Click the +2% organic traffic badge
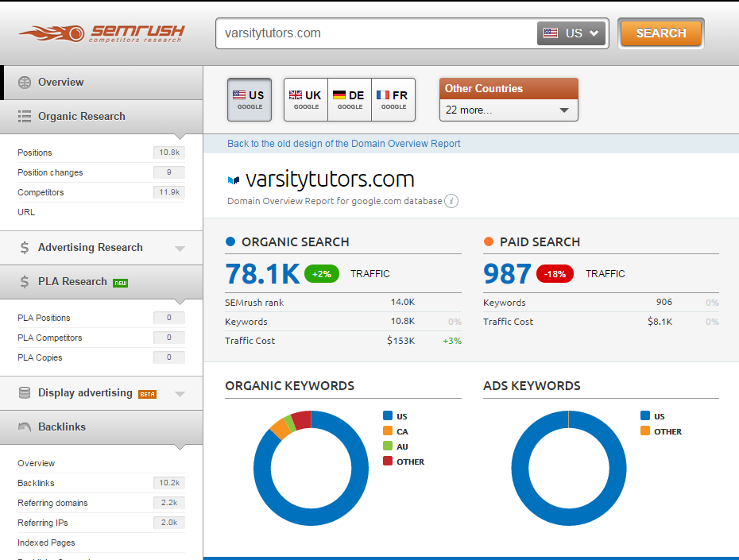 322,274
